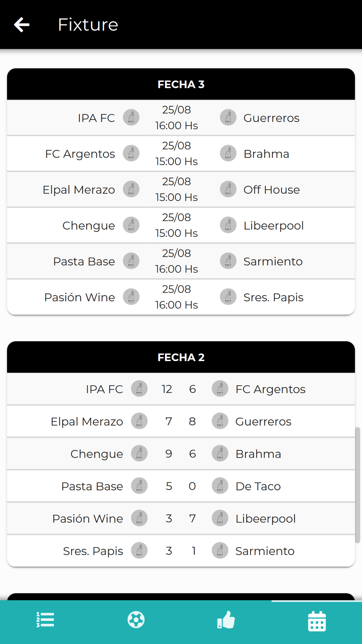
Task: Click Brahma team logo in Fecha 3
Action: pos(228,154)
